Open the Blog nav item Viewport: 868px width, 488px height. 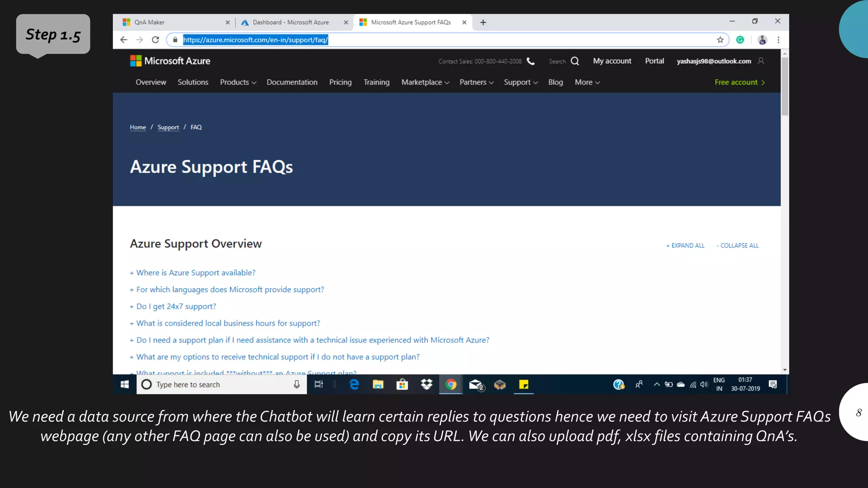(556, 82)
